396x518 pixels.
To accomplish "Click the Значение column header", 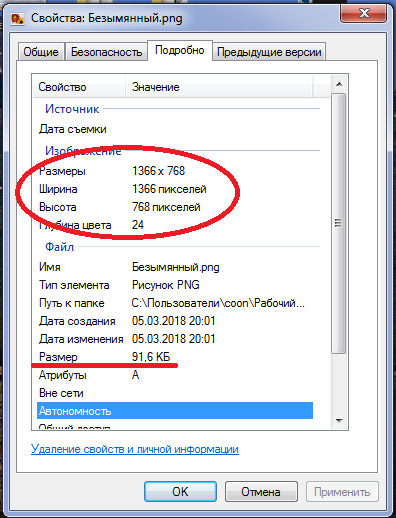I will [219, 87].
